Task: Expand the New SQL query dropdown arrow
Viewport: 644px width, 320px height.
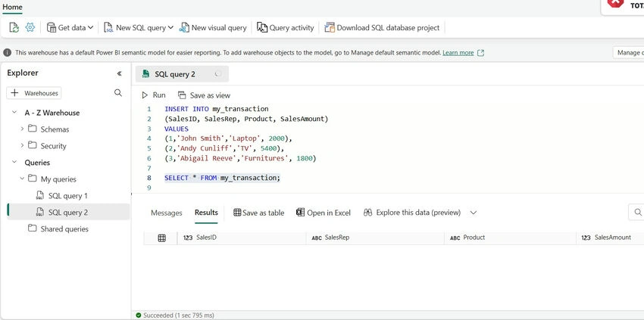Action: pos(170,27)
